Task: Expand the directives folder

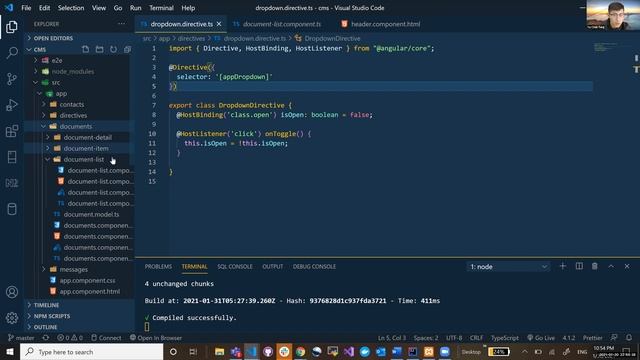Action: click(73, 115)
